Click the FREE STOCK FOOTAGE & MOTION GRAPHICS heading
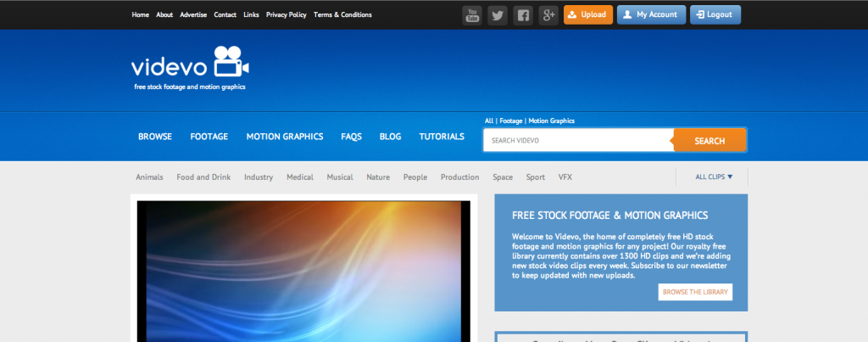 click(610, 216)
